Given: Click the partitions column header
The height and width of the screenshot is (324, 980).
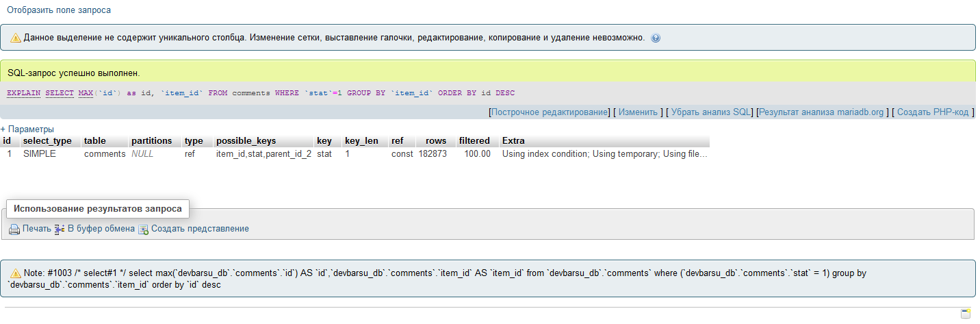Looking at the screenshot, I should [x=152, y=140].
